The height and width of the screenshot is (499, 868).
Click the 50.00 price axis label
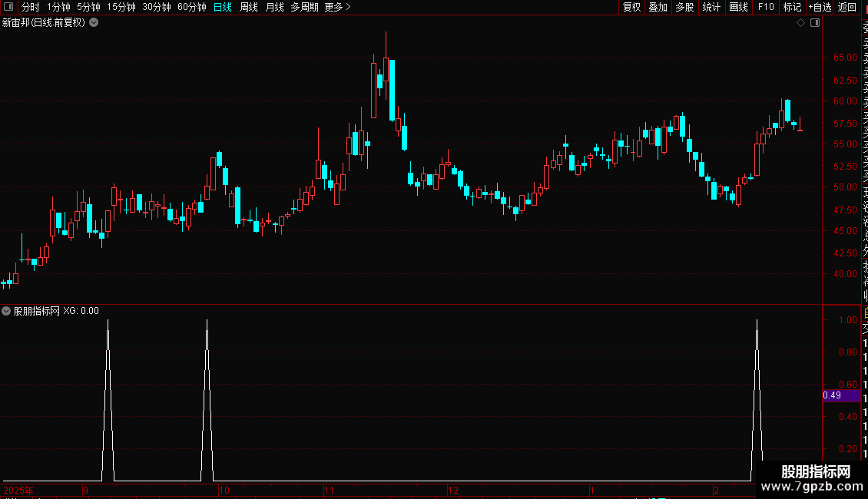pyautogui.click(x=845, y=187)
